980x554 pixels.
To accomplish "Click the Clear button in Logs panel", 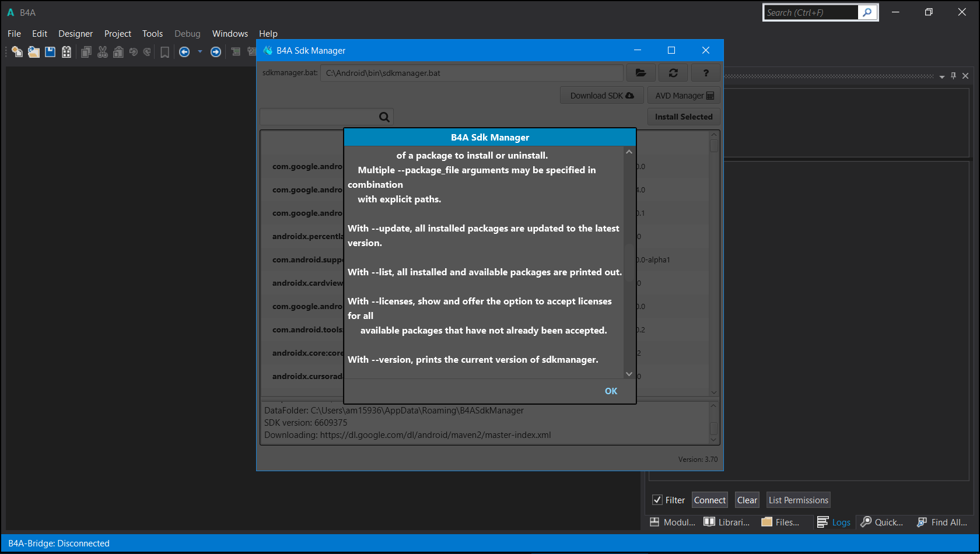I will tap(747, 500).
